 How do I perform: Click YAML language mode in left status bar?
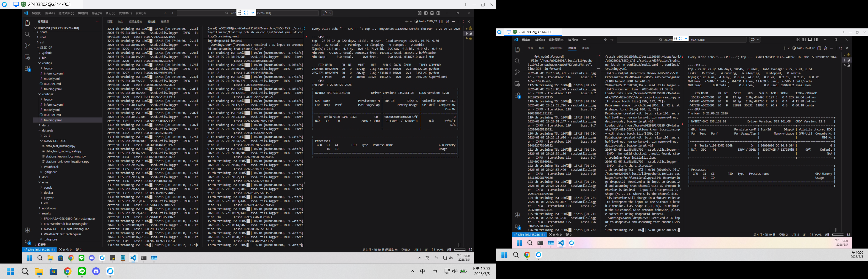440,250
